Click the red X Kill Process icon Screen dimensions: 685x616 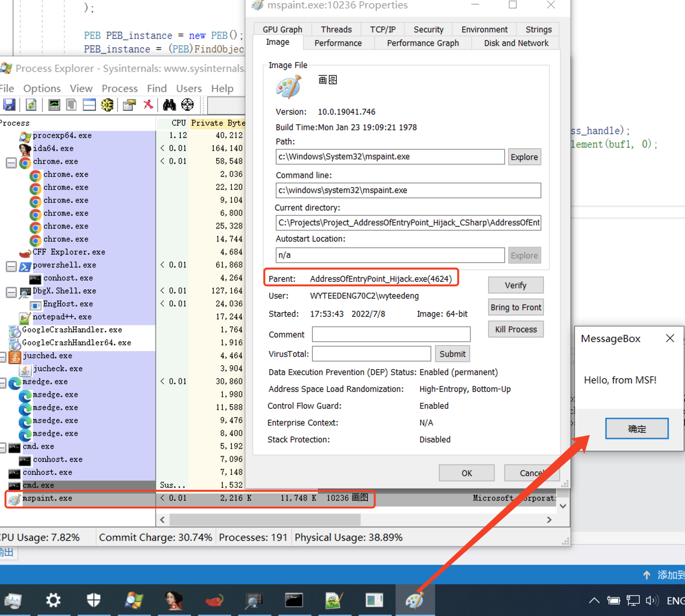[x=148, y=105]
